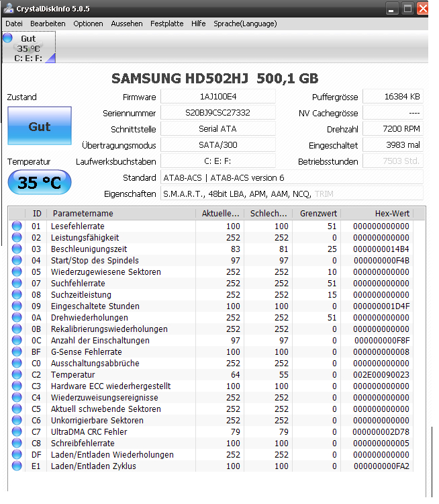The height and width of the screenshot is (504, 439).
Task: Click the Eingeschaltet field 3983 mal
Action: click(x=393, y=144)
